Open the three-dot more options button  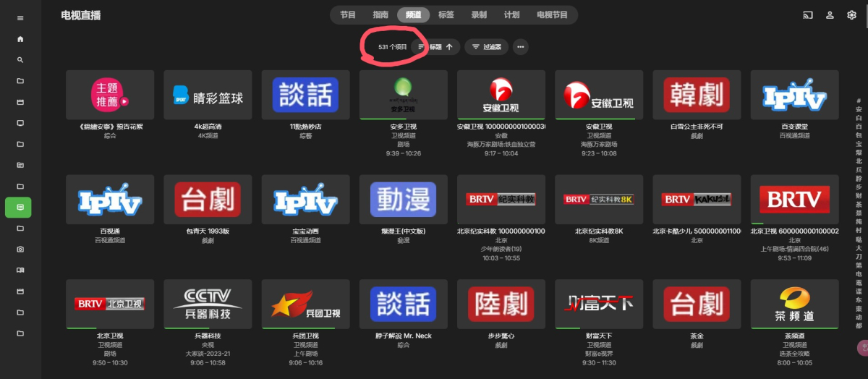pyautogui.click(x=521, y=47)
